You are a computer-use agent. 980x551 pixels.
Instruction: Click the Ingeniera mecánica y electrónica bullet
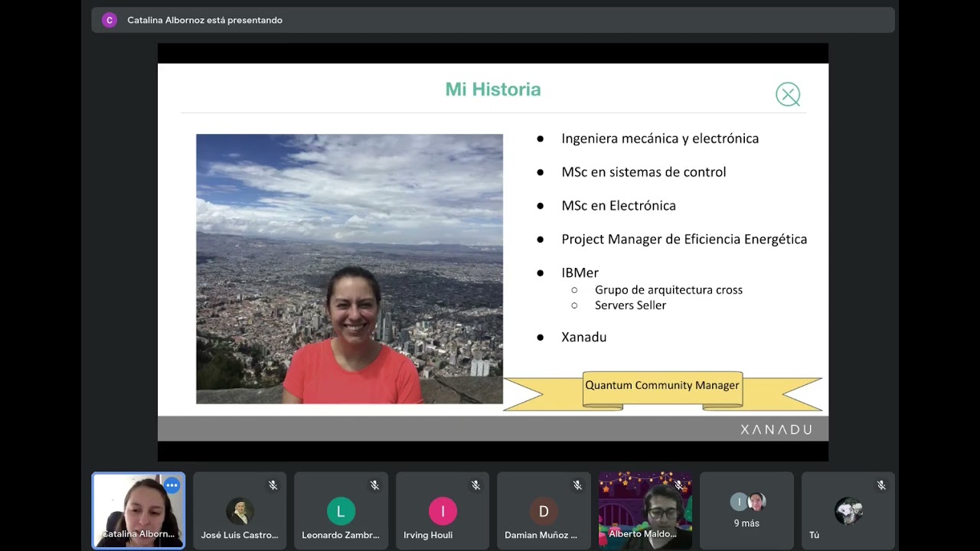pyautogui.click(x=660, y=139)
